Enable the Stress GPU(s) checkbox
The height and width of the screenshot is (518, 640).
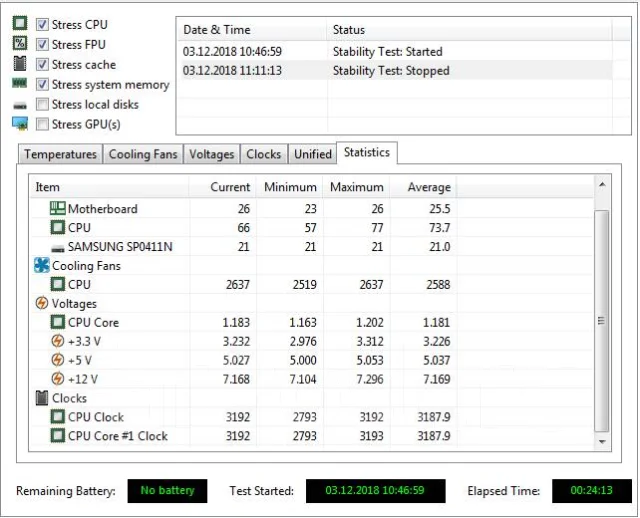42,124
